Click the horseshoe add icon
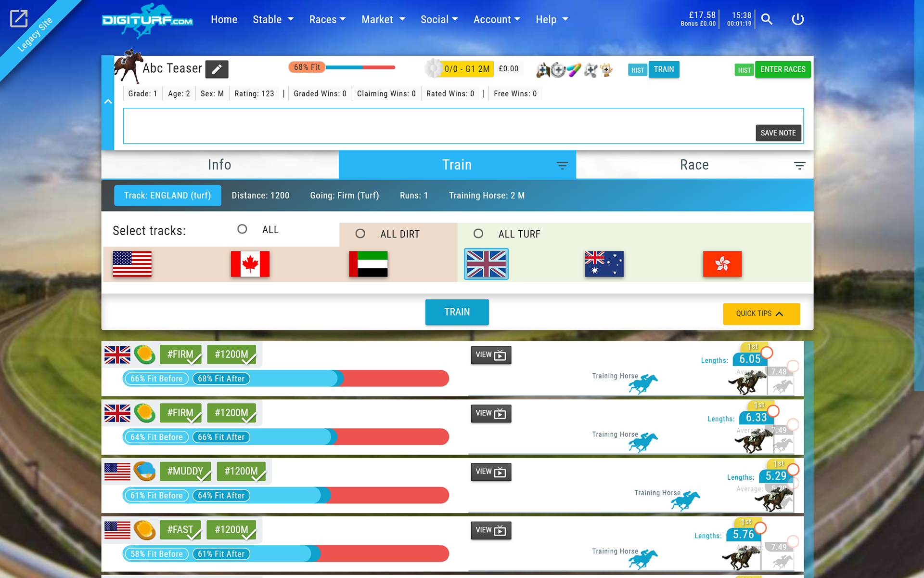The height and width of the screenshot is (578, 924). (x=558, y=70)
